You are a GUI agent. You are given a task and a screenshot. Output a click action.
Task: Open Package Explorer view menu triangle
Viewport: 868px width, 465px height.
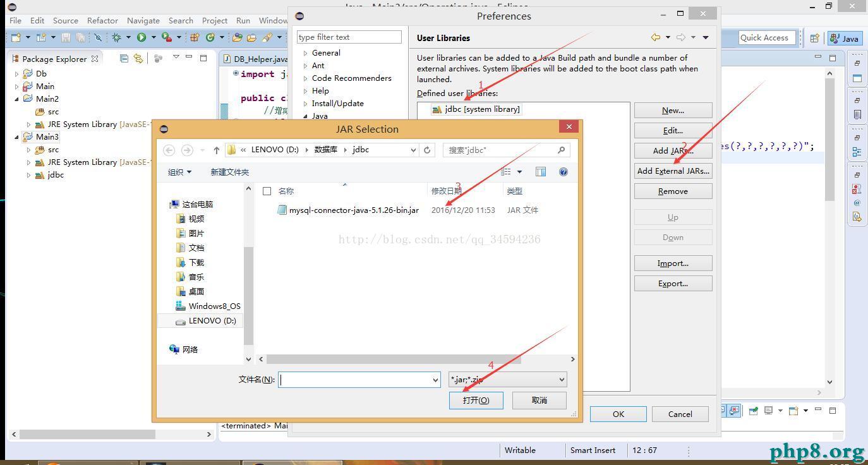point(176,57)
